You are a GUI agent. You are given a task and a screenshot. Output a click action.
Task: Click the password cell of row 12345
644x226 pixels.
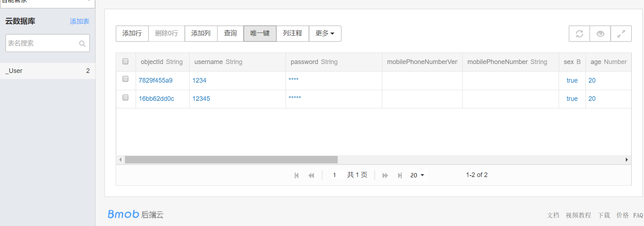334,99
